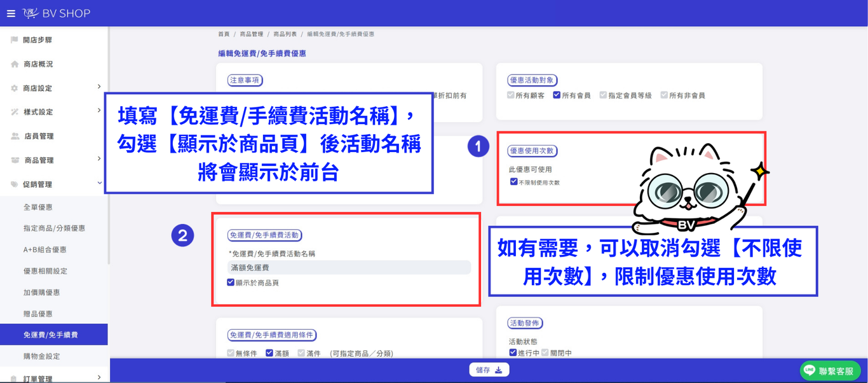Viewport: 868px width, 383px height.
Task: Toggle the 指定會員等級 checkbox
Action: tap(603, 95)
